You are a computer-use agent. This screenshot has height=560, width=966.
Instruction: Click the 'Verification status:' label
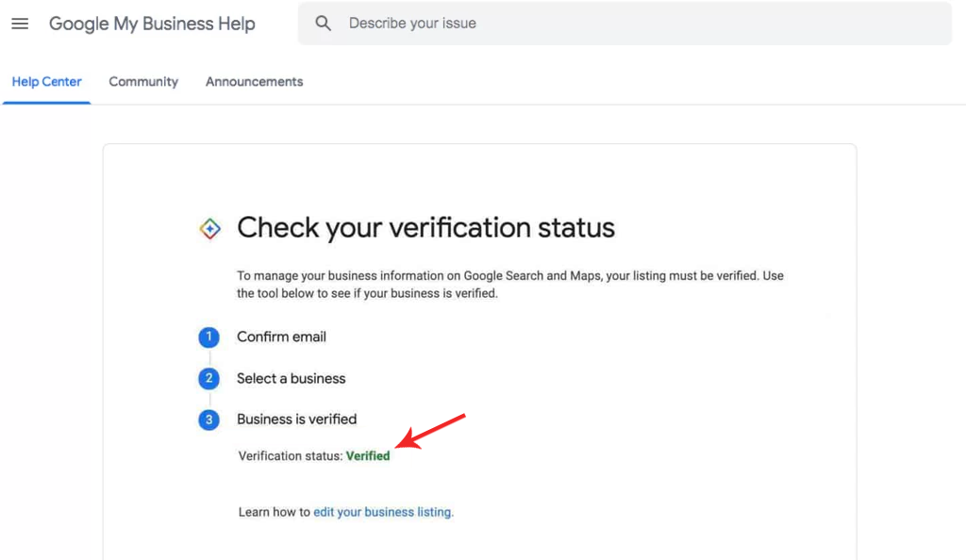291,456
